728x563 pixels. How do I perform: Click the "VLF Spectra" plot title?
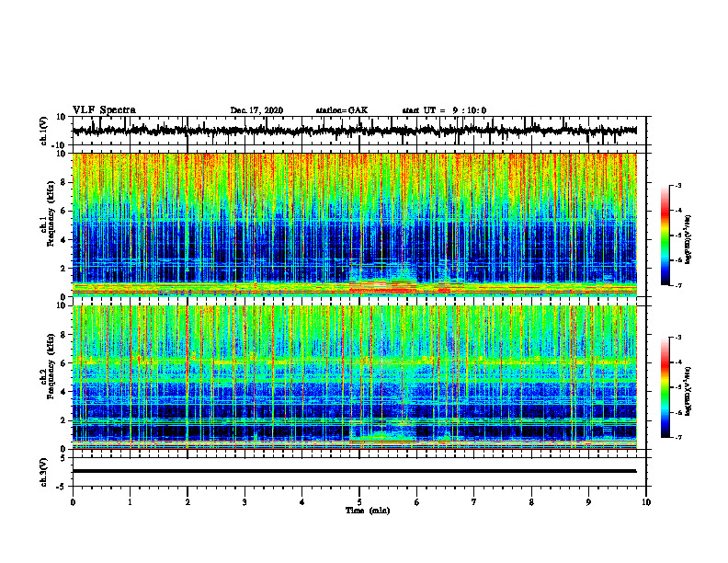pyautogui.click(x=104, y=109)
